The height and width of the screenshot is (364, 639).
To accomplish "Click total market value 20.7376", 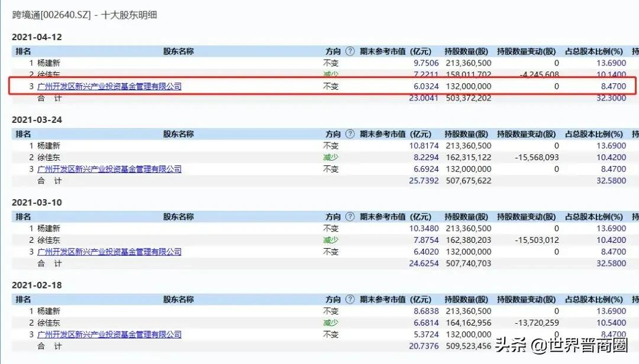I will tap(424, 346).
